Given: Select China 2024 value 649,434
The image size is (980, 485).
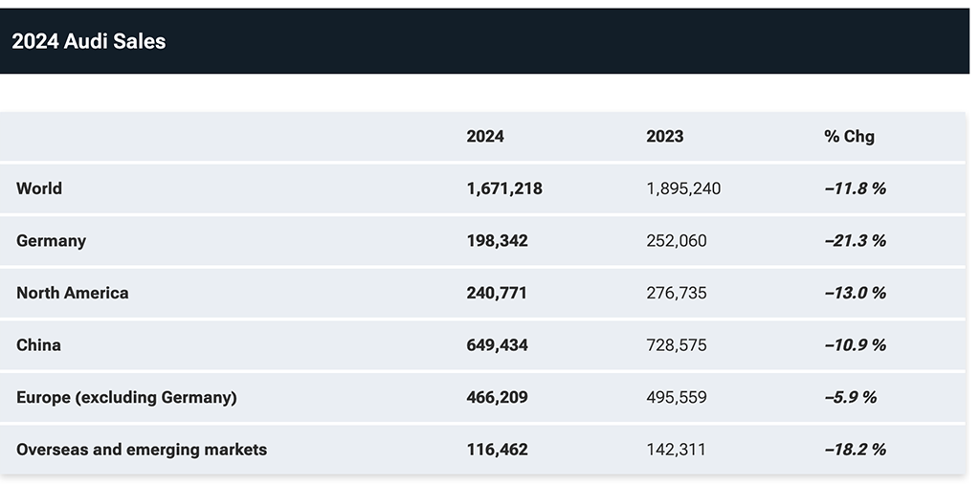Looking at the screenshot, I should point(497,345).
